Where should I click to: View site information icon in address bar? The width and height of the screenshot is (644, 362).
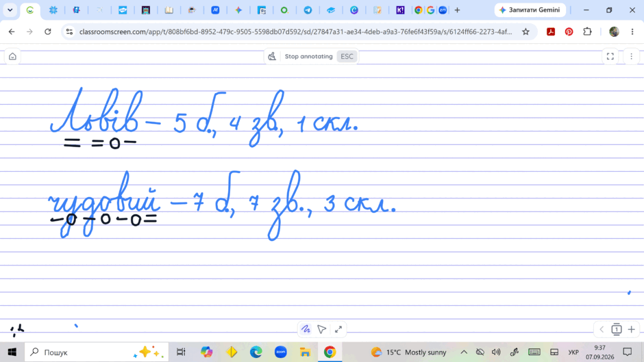tap(69, 31)
